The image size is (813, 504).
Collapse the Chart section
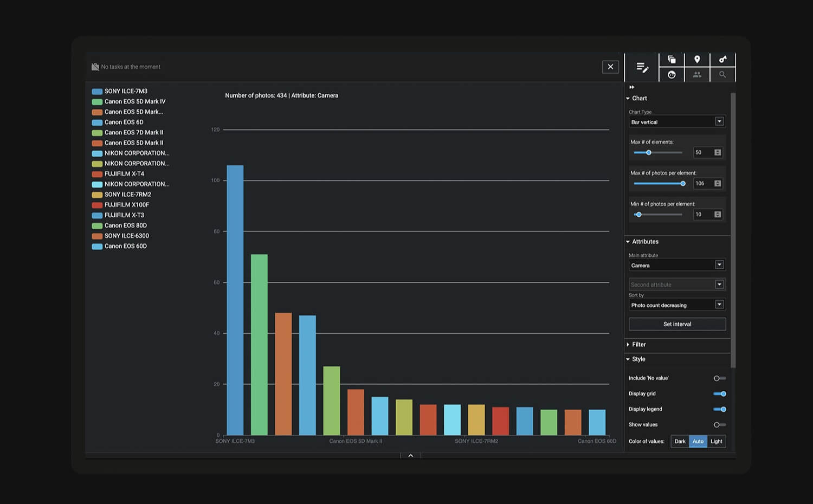coord(628,99)
